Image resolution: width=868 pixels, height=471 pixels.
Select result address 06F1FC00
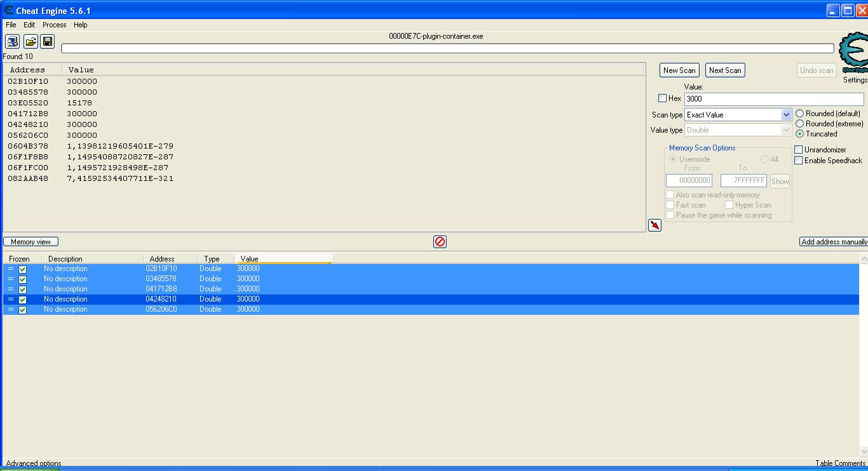point(28,168)
